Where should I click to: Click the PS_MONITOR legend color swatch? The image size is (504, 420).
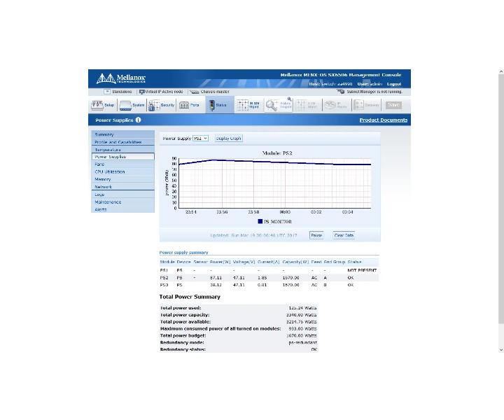pos(260,221)
